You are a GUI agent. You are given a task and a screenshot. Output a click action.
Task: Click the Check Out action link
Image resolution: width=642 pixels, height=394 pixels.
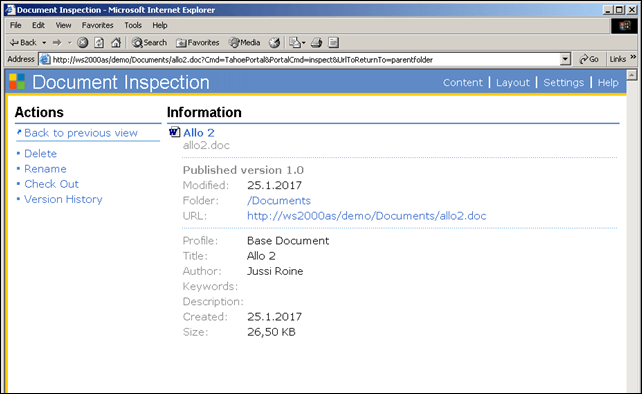pos(52,184)
